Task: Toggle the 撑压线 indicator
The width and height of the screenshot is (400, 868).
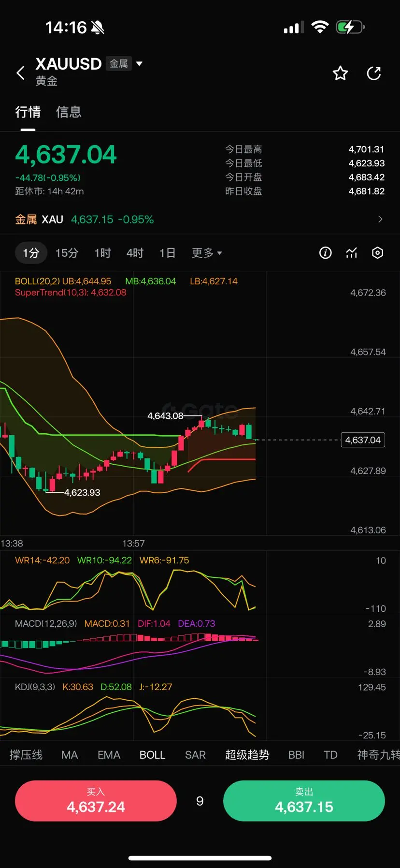Action: pos(26,755)
